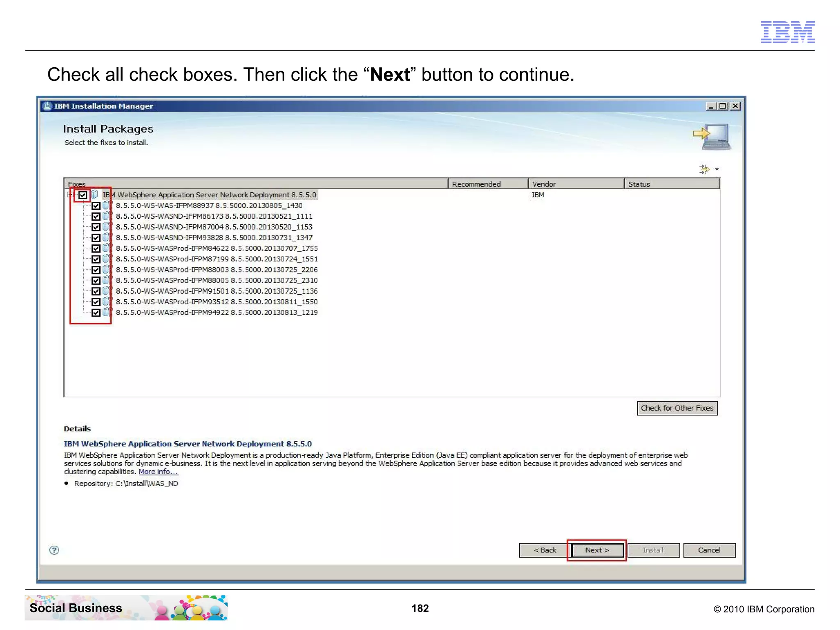This screenshot has width=840, height=630.
Task: Click the filter toolbar icon above the fixes table
Action: [x=704, y=169]
